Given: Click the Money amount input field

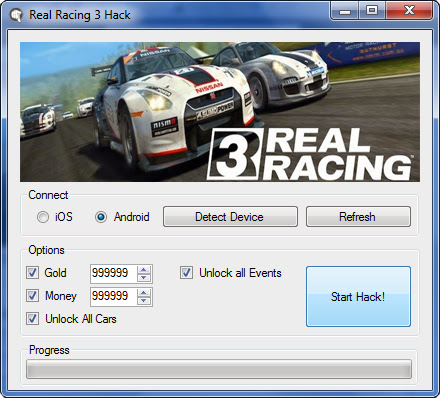Looking at the screenshot, I should pyautogui.click(x=113, y=296).
